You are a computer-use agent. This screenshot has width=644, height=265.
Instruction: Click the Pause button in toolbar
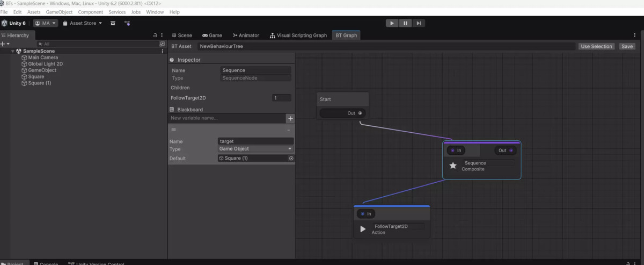tap(405, 23)
